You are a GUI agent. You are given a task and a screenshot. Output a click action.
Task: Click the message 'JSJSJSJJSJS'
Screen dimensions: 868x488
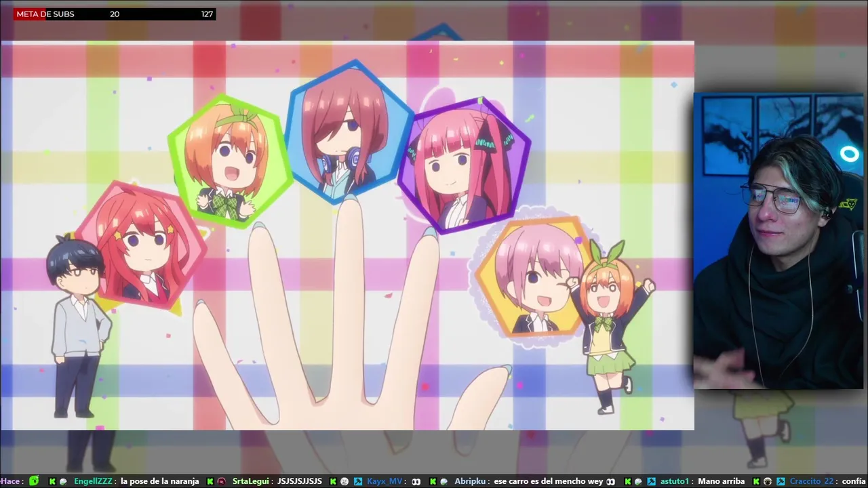(300, 481)
